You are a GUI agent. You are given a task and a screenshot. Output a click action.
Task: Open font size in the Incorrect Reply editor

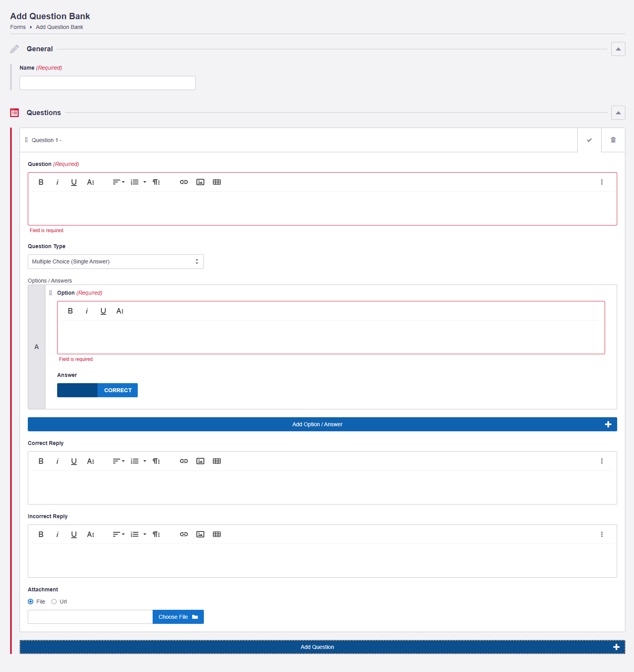click(90, 534)
